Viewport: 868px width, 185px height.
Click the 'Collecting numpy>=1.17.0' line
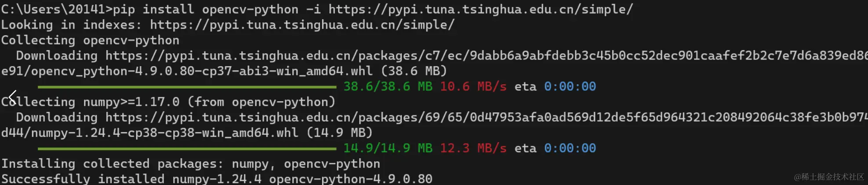168,102
